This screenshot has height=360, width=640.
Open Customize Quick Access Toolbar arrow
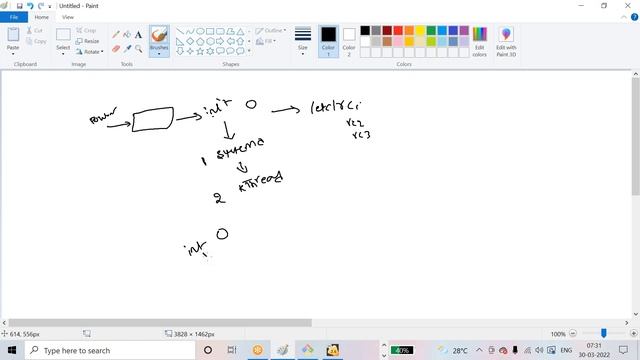(50, 7)
